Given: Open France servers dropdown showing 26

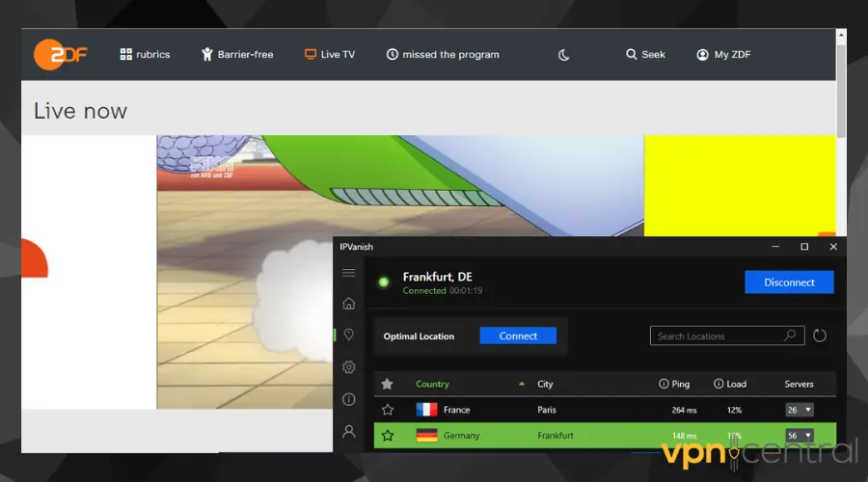Looking at the screenshot, I should click(x=799, y=410).
